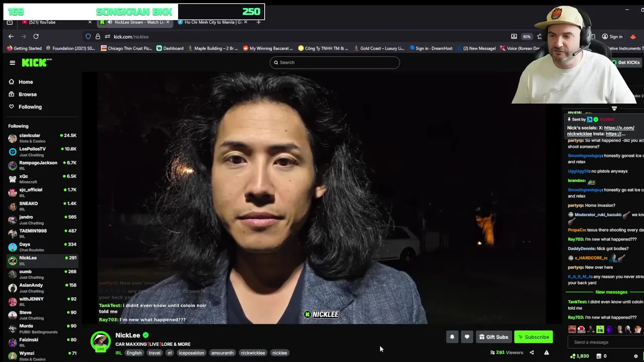Open site permissions icon beside the URL
This screenshot has width=644, height=362.
pyautogui.click(x=107, y=37)
